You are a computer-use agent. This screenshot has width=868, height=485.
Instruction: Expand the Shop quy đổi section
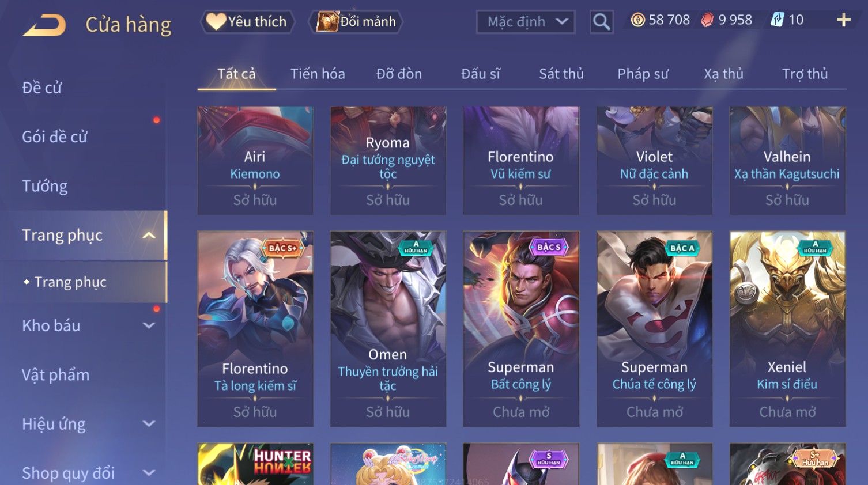coord(149,473)
